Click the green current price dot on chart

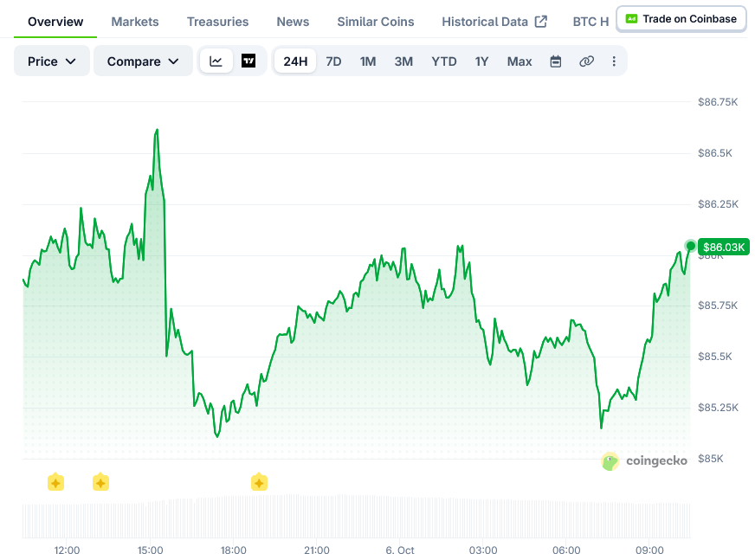(x=690, y=246)
